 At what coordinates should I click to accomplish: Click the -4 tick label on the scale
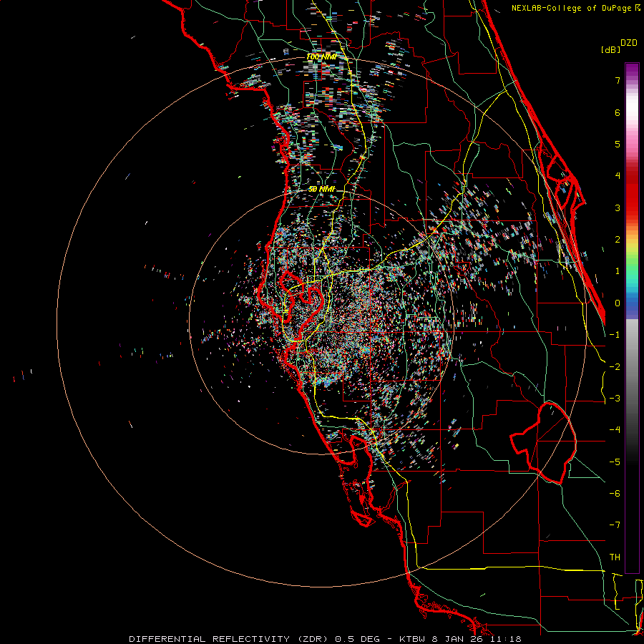pos(615,430)
